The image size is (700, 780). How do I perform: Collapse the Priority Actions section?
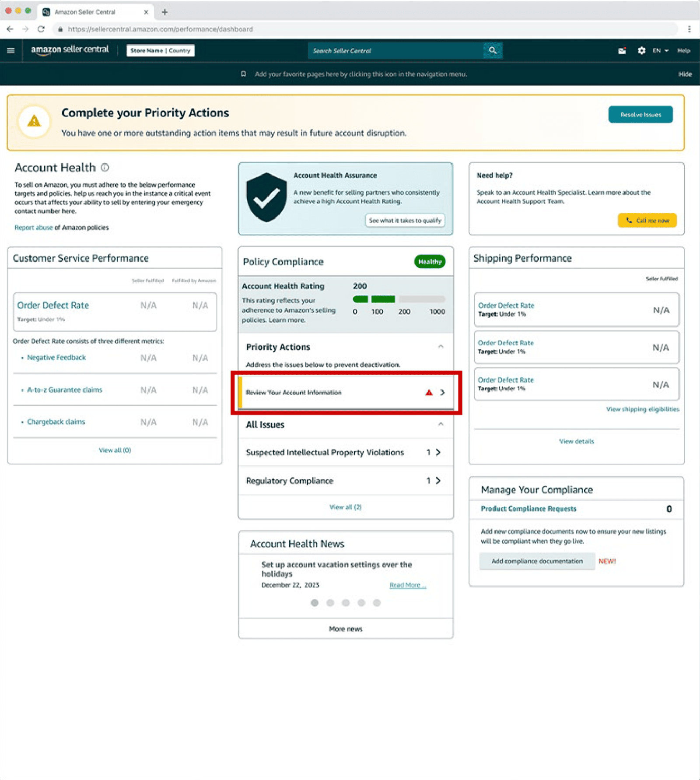point(441,347)
